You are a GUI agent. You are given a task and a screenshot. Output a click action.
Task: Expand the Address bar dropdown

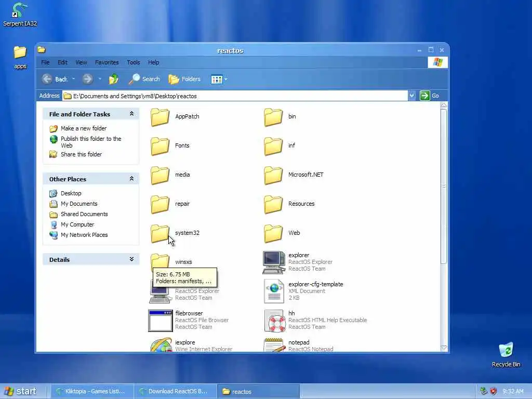tap(412, 96)
